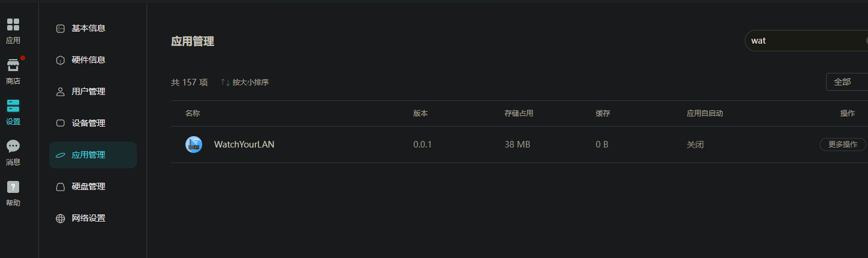Open the 基本信息 menu item
This screenshot has height=258, width=868.
93,28
